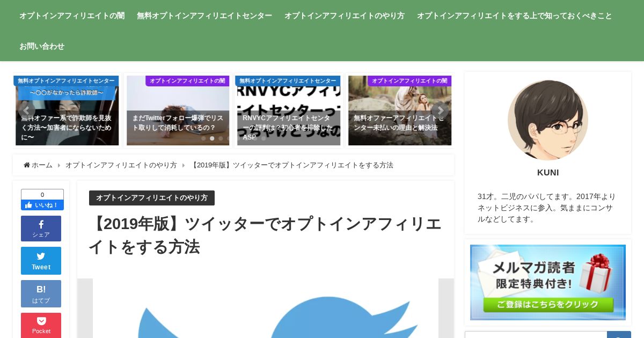Go to next carousel slide arrow
The width and height of the screenshot is (644, 338).
pyautogui.click(x=440, y=111)
